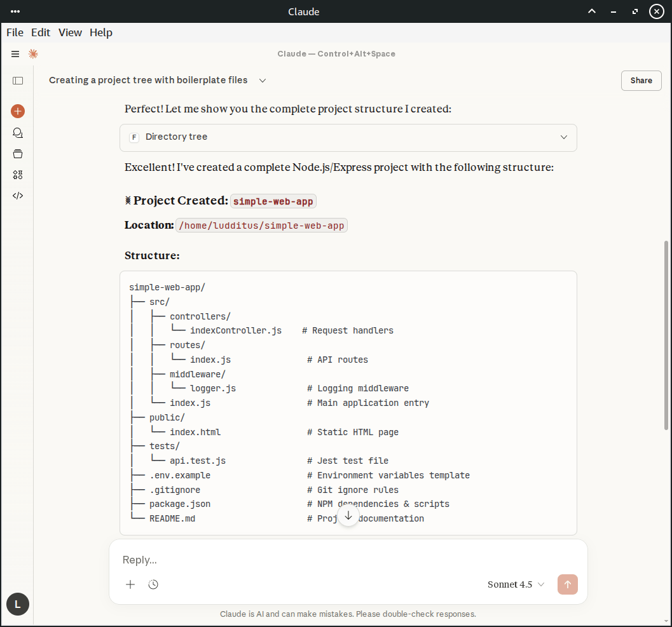Open the File menu
This screenshot has height=627, width=672.
coord(15,32)
